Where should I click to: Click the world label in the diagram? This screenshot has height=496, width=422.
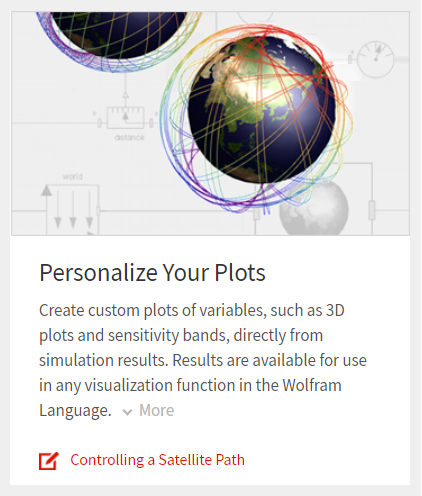tap(72, 176)
